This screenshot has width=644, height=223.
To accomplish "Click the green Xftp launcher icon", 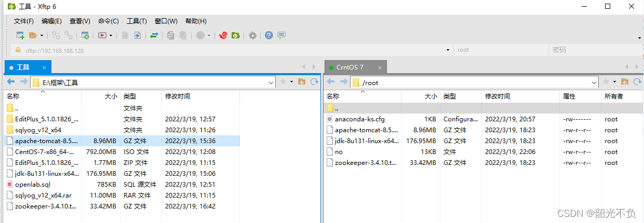I will pyautogui.click(x=235, y=35).
